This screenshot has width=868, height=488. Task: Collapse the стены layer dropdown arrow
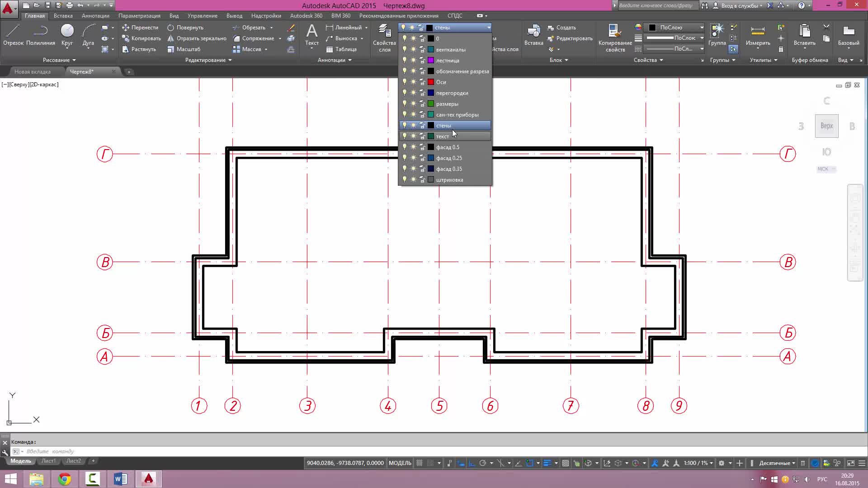489,28
